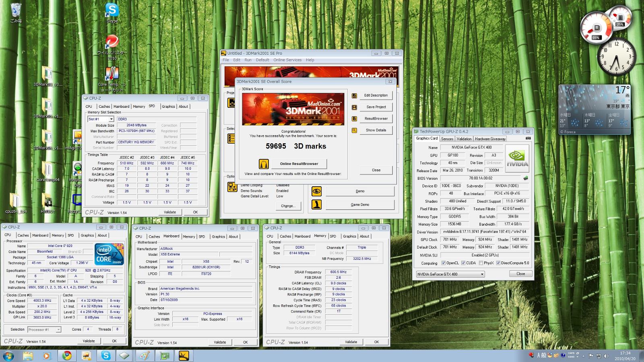Switch to Validation tab in GPU-Z
Image resolution: width=644 pixels, height=362 pixels.
point(464,139)
